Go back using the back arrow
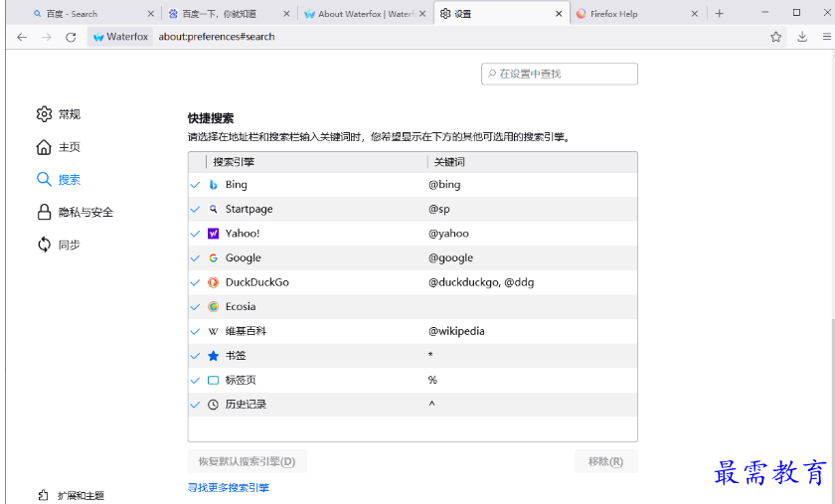Viewport: 835px width, 504px height. (x=22, y=37)
